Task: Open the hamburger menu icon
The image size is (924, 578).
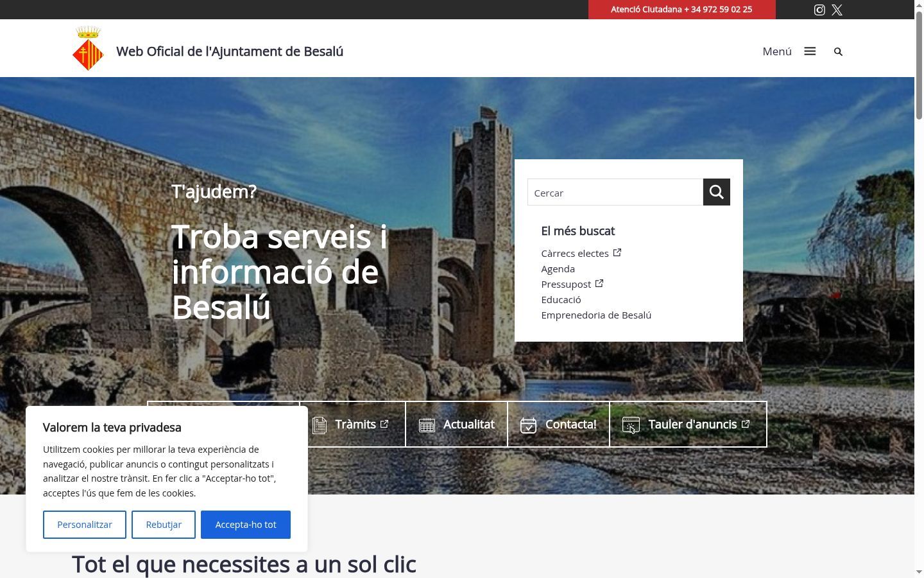Action: coord(810,51)
